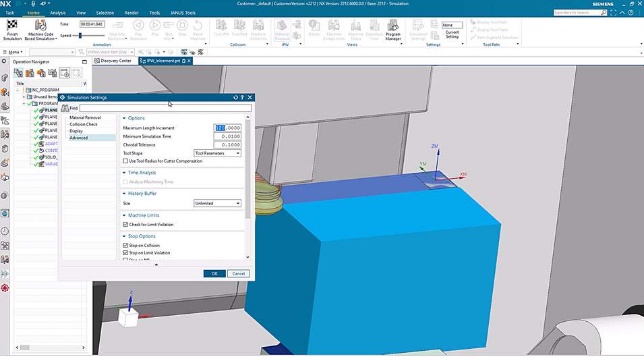Collapse the NC_PROGRAM tree node
The height and width of the screenshot is (361, 644).
tap(18, 90)
